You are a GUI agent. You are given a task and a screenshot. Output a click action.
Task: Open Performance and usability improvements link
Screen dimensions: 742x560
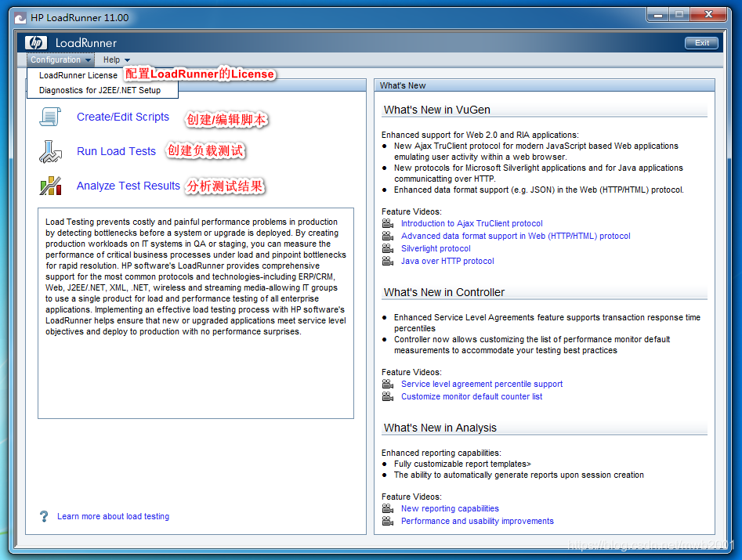pyautogui.click(x=477, y=521)
